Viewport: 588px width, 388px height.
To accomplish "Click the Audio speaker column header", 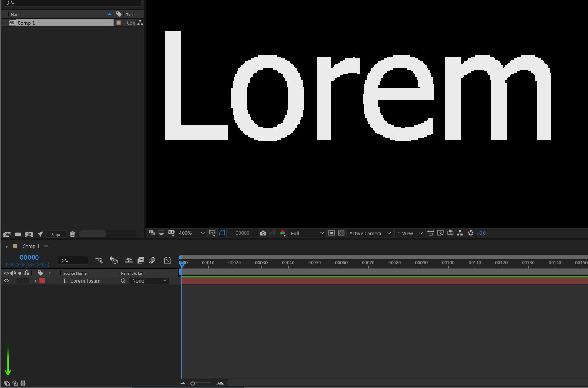I will [x=13, y=273].
